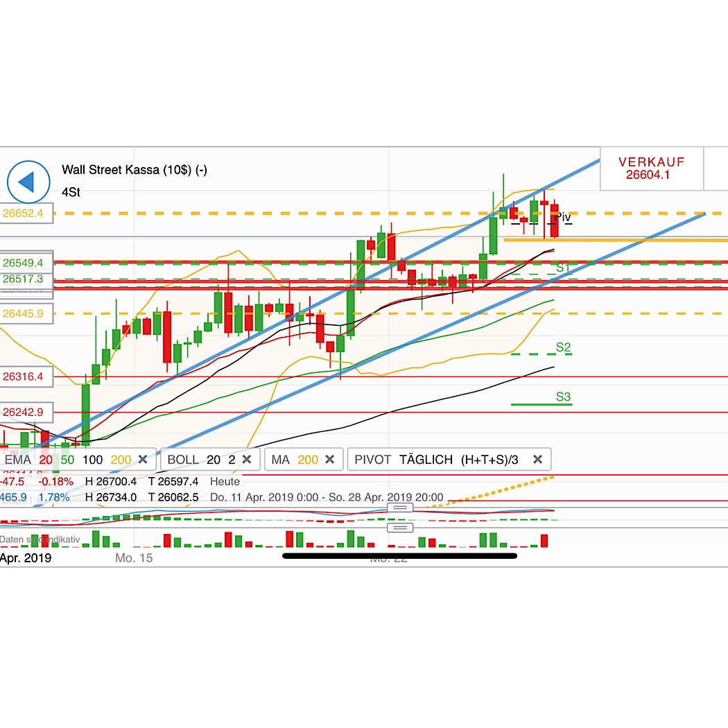Screen dimensions: 728x728
Task: Remove the BOLL 20 2 indicator via X
Action: point(246,459)
